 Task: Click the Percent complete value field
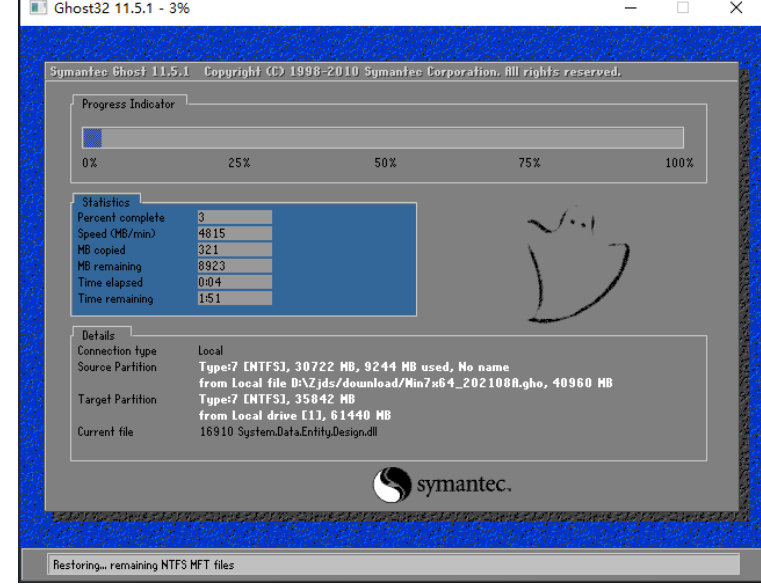(235, 217)
